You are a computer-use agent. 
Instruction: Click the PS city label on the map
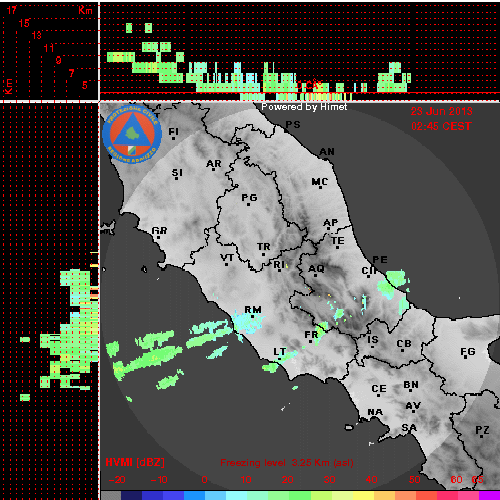coord(293,125)
